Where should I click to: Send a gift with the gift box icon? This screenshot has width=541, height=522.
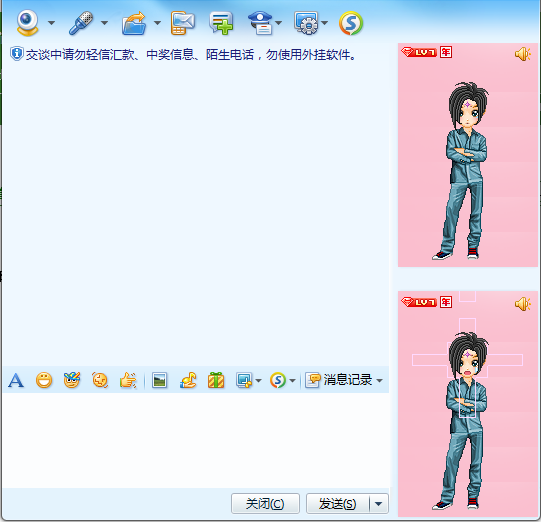pos(216,381)
